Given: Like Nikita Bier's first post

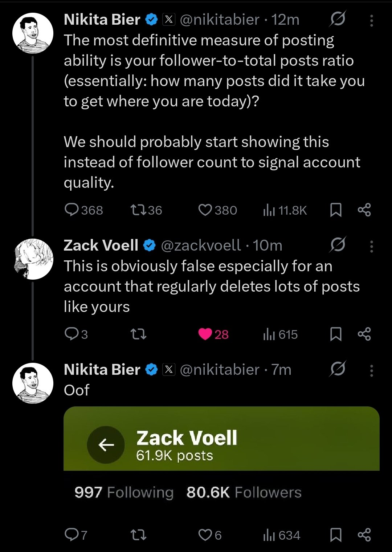Looking at the screenshot, I should point(205,210).
